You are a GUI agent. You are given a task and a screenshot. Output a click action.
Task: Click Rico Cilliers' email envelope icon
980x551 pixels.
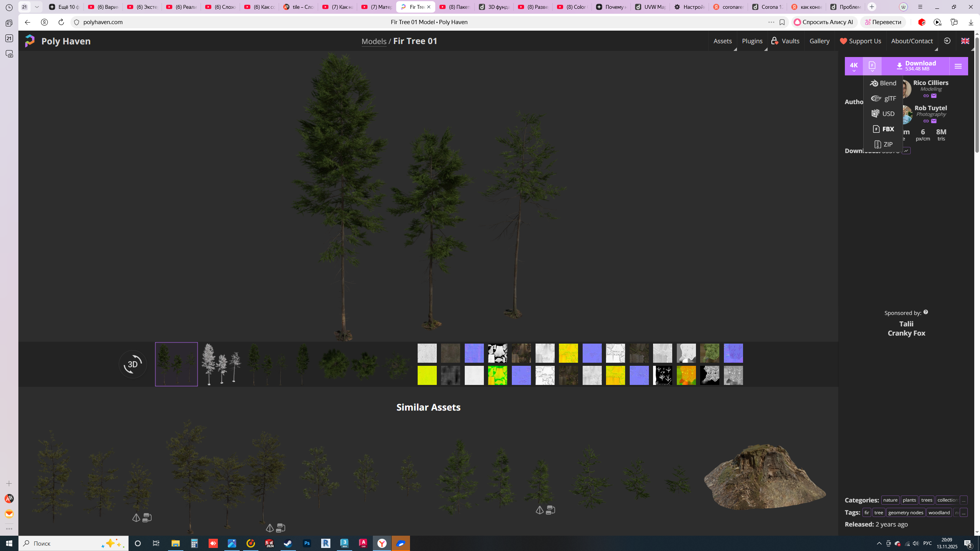(x=934, y=96)
